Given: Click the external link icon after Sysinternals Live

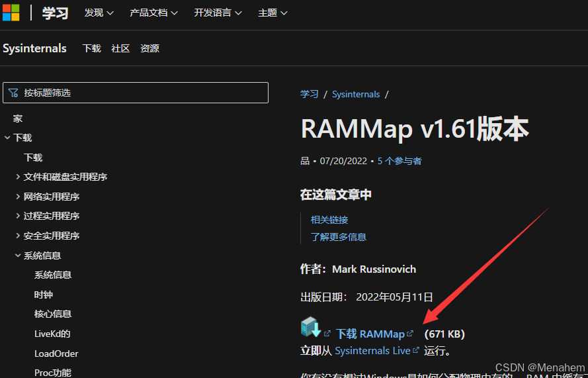Looking at the screenshot, I should [416, 350].
